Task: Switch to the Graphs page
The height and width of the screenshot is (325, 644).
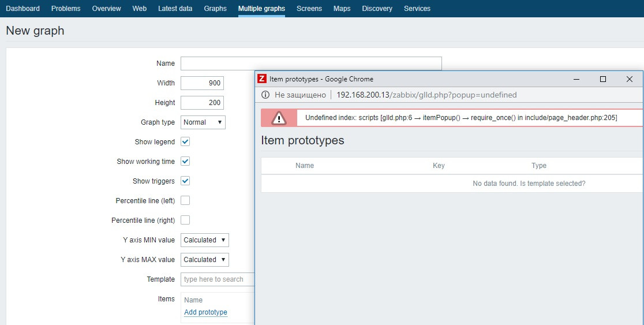Action: coord(215,8)
